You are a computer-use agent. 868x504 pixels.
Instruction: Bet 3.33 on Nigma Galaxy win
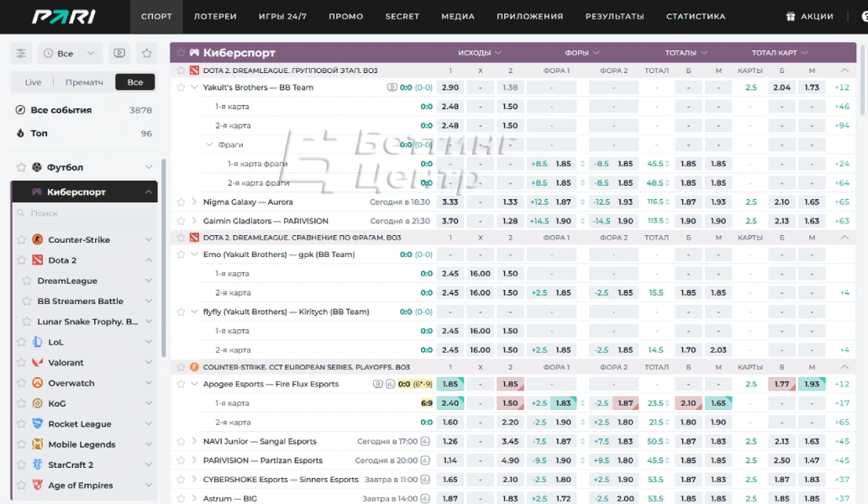pyautogui.click(x=450, y=202)
